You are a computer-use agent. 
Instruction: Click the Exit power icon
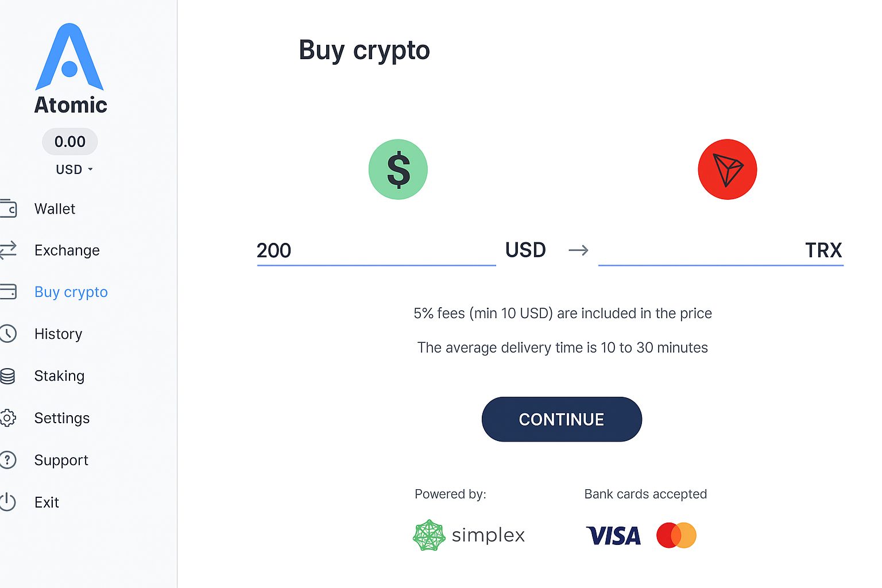tap(8, 502)
